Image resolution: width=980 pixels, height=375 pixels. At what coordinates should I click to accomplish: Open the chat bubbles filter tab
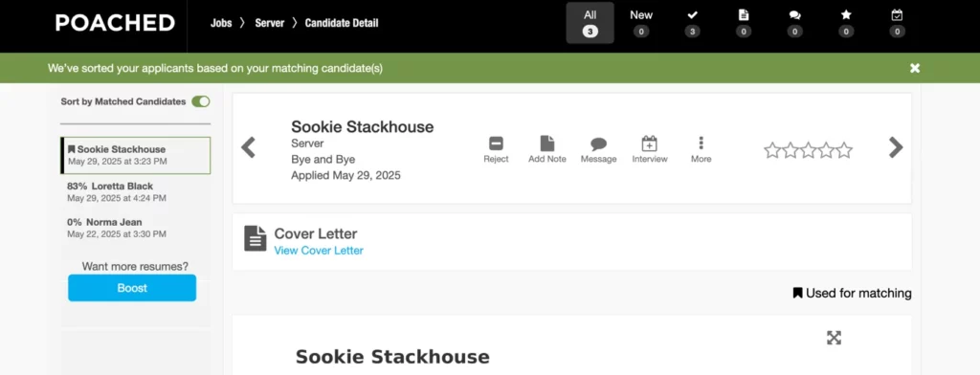794,23
